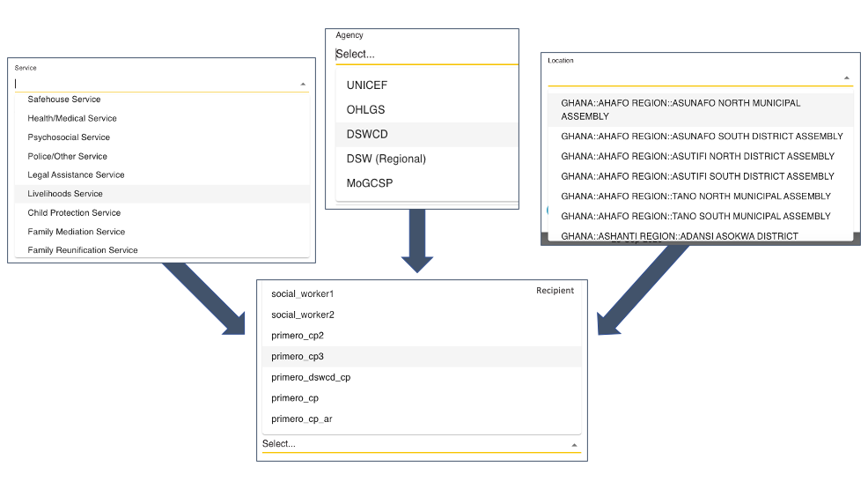The width and height of the screenshot is (868, 489).
Task: Collapse the Recipient dropdown arrow
Action: [x=574, y=445]
